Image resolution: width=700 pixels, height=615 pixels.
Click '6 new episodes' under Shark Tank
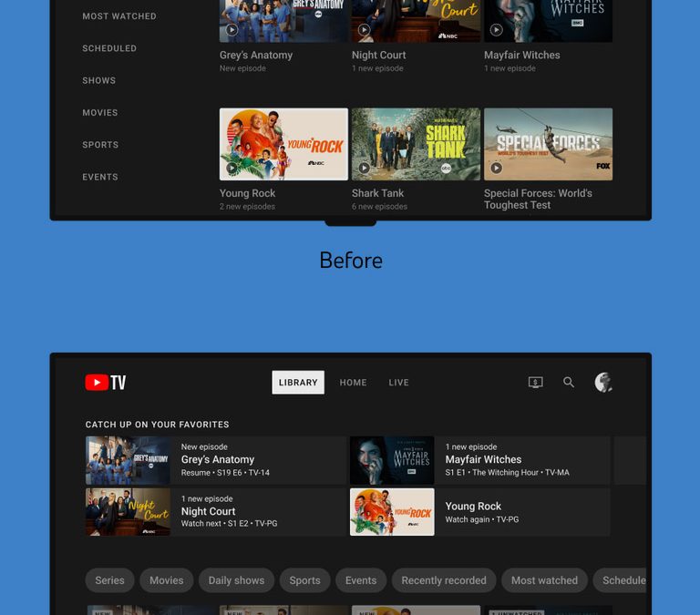pyautogui.click(x=379, y=207)
